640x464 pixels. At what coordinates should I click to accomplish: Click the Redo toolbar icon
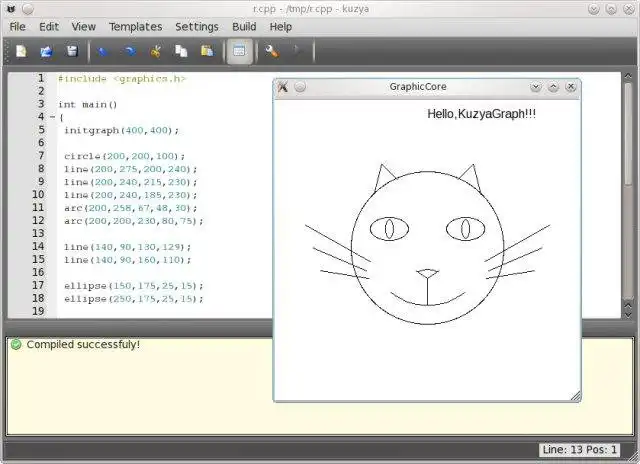click(x=130, y=51)
